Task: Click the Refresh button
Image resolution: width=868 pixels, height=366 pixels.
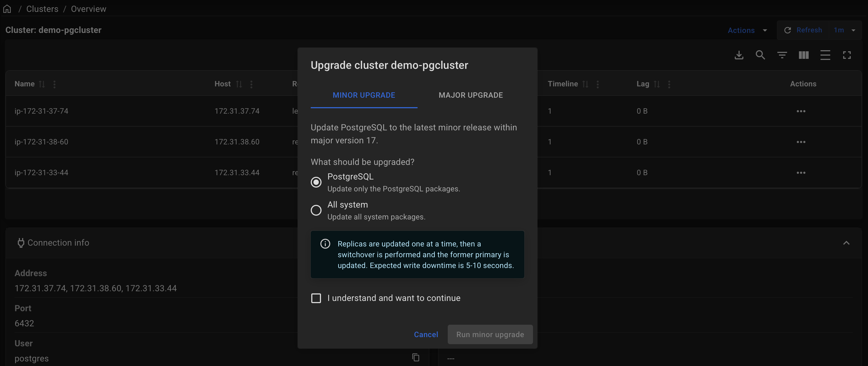Action: (803, 30)
